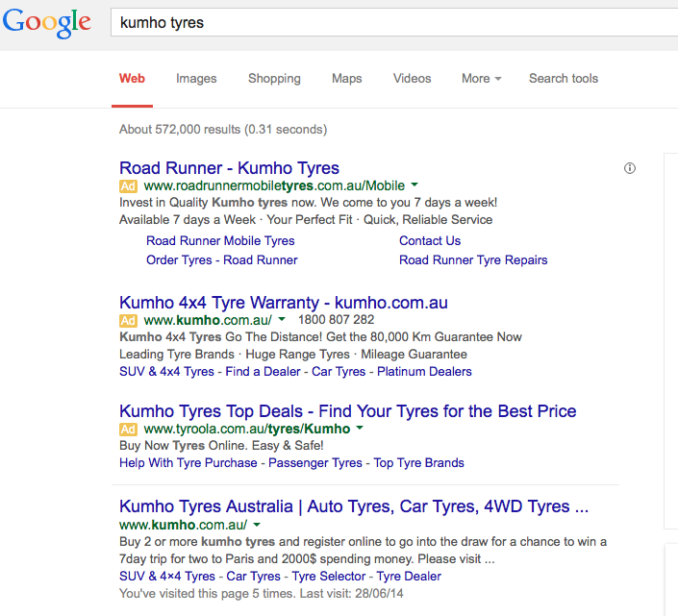This screenshot has width=678, height=616.
Task: Click the Google logo
Action: point(47,23)
